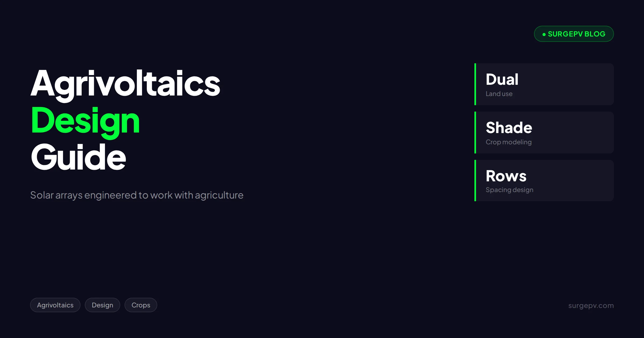
Task: Click the green dot in blog badge
Action: (x=544, y=34)
